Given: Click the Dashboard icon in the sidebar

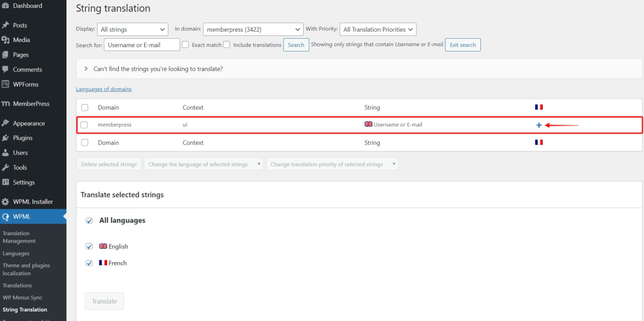Looking at the screenshot, I should click(6, 6).
